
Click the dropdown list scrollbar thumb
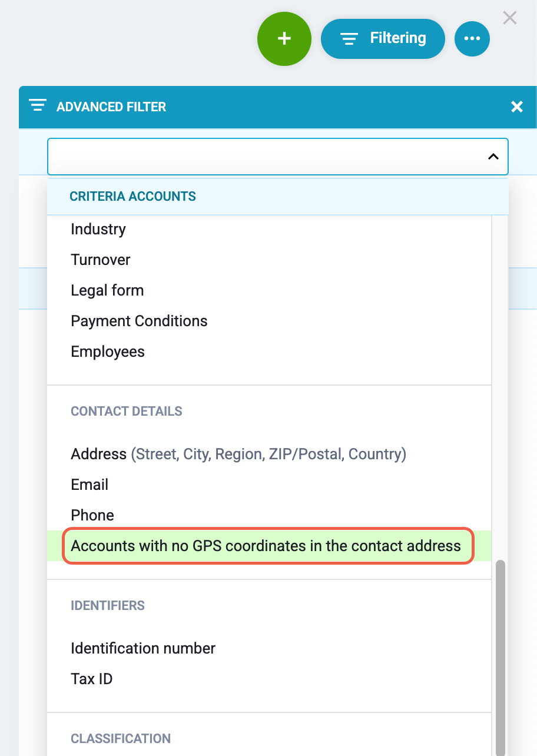(x=500, y=654)
